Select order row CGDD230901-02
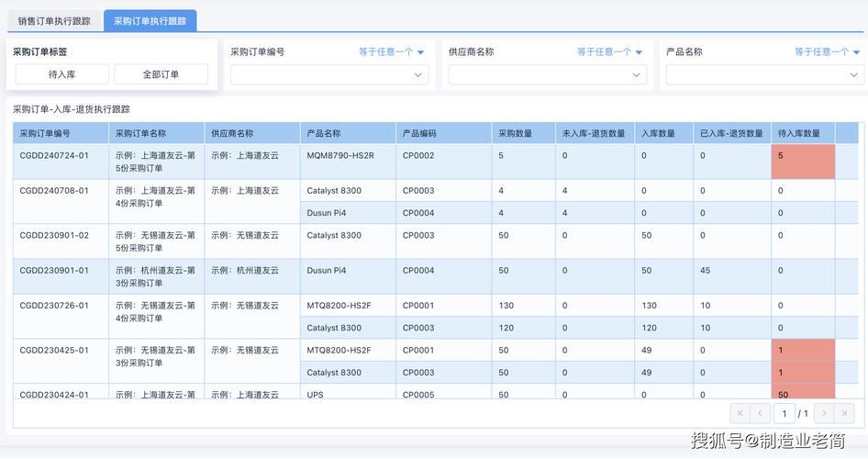This screenshot has height=459, width=868. (x=54, y=236)
